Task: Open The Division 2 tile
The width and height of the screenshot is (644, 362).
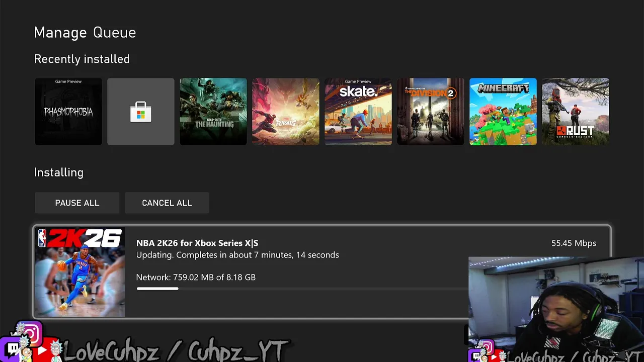Action: (431, 112)
